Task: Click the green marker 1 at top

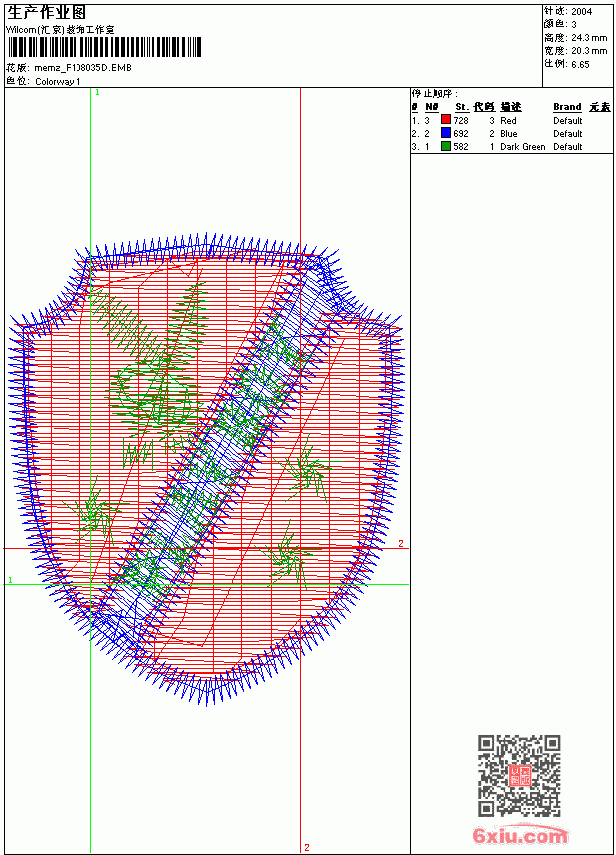Action: pos(97,93)
